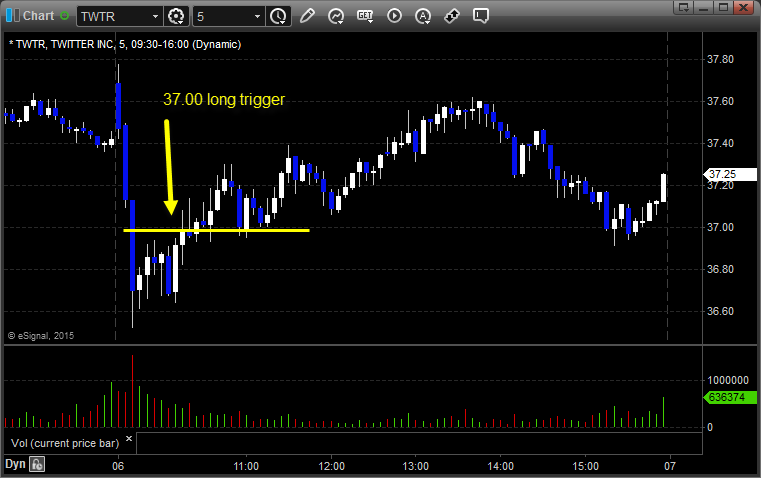
Task: Click the 636374 volume value marker
Action: pos(730,397)
